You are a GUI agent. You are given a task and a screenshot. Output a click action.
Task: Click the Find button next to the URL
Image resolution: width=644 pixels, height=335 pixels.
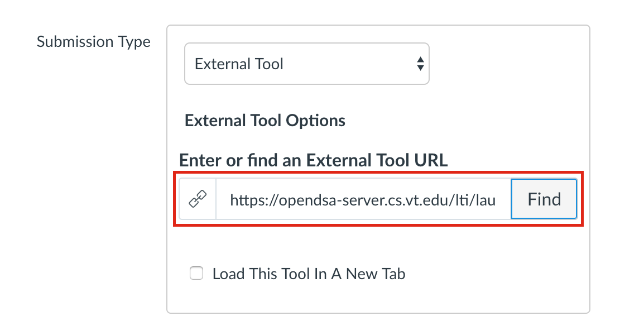tap(544, 199)
